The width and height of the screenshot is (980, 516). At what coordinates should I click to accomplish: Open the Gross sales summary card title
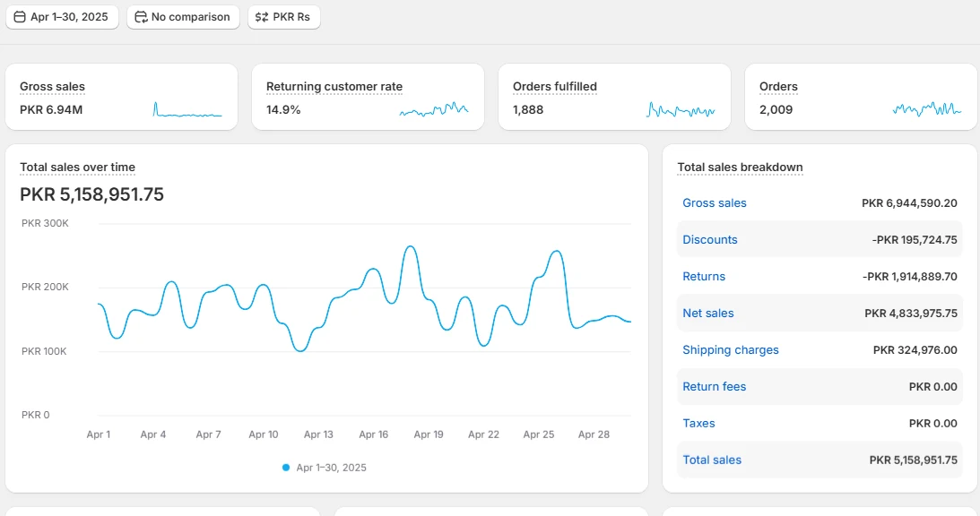(x=52, y=87)
